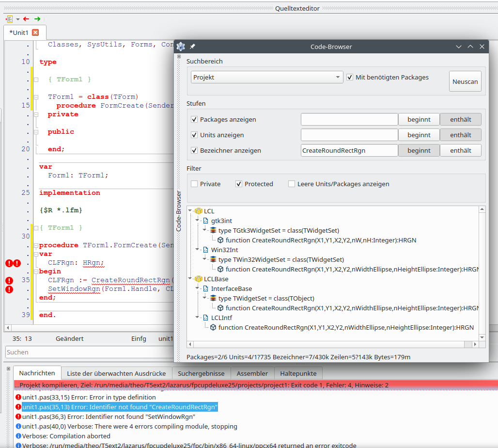Collapse the InterfaceBase unit node

tap(197, 288)
